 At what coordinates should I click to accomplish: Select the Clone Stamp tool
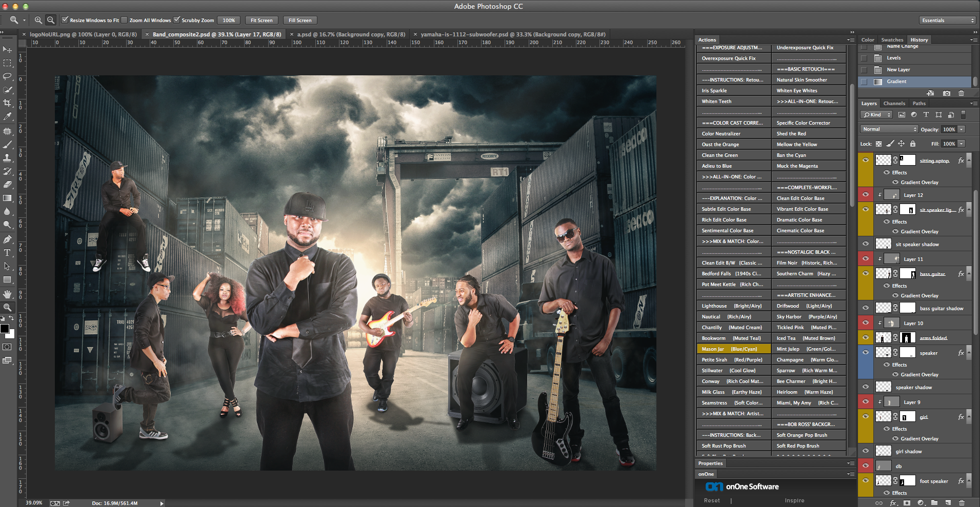point(7,158)
